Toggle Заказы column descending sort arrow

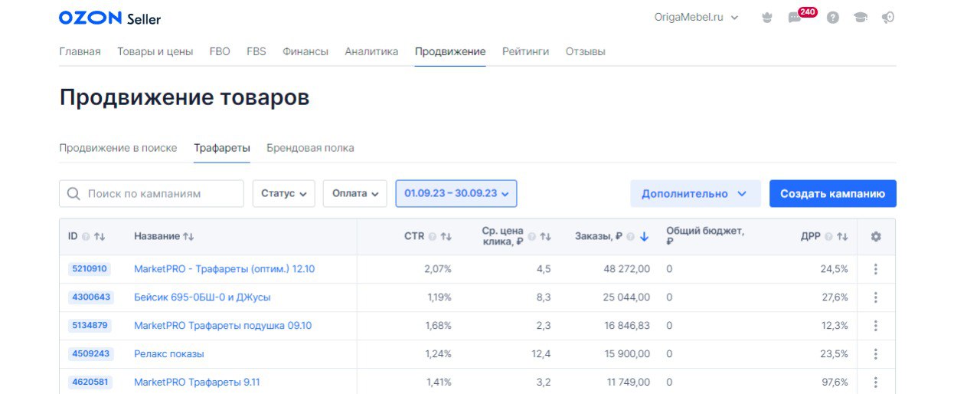644,237
